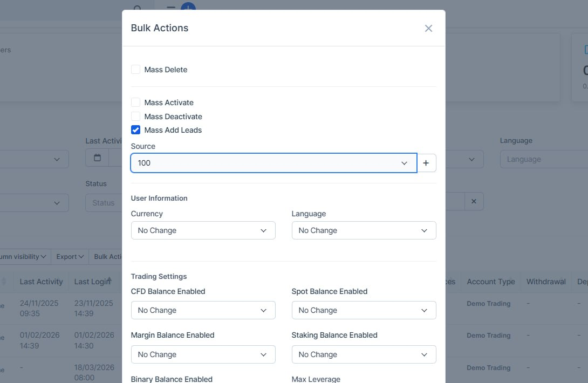Viewport: 588px width, 383px height.
Task: Expand Spot Balance Enabled dropdown
Action: point(364,310)
